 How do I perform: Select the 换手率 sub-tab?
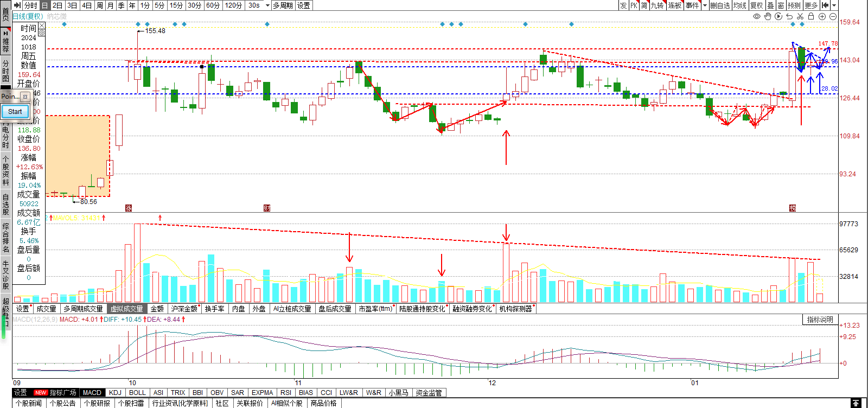pos(215,309)
